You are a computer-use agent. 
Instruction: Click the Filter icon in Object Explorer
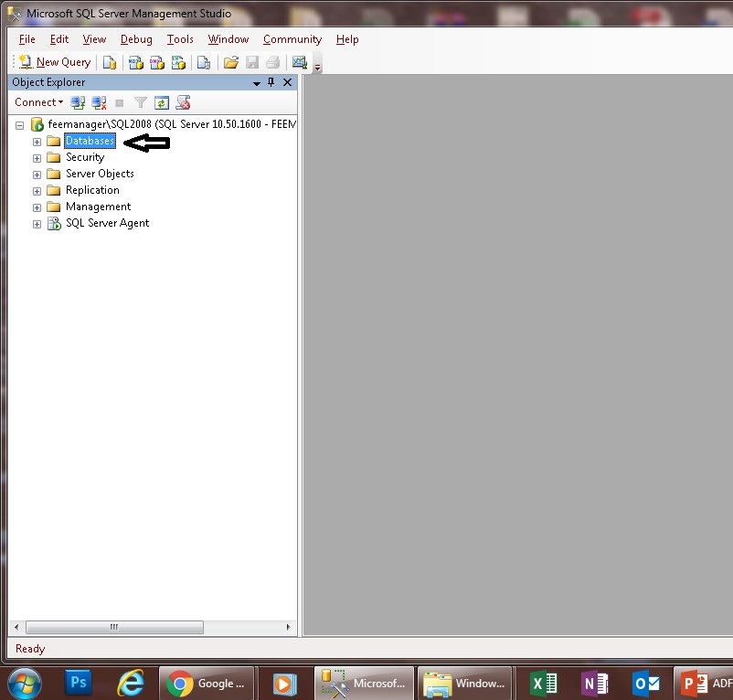(x=140, y=102)
